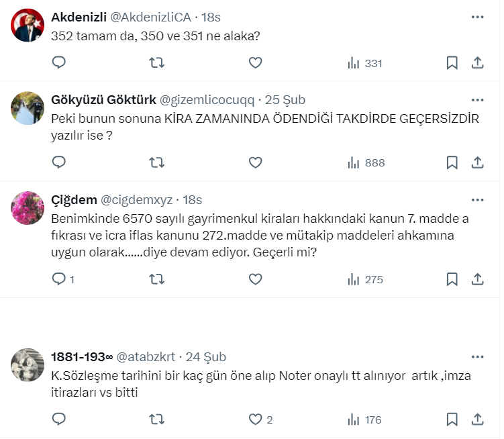Like Çiğdem's tweet about 6570 law
Viewport: 504px width, 439px height.
pos(255,279)
